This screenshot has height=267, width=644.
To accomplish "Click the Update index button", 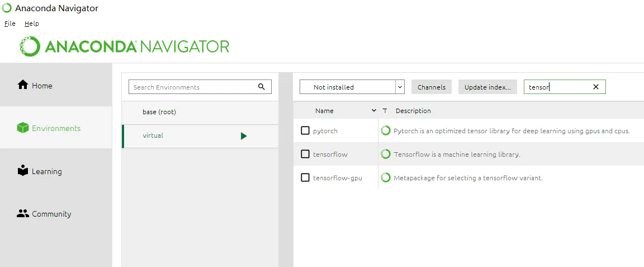I will click(487, 87).
